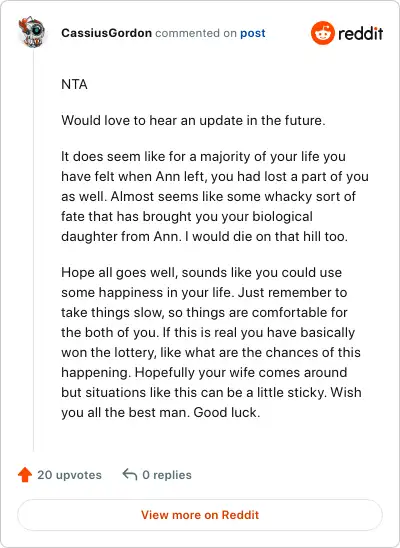Click "View more on Reddit" button

click(x=200, y=515)
